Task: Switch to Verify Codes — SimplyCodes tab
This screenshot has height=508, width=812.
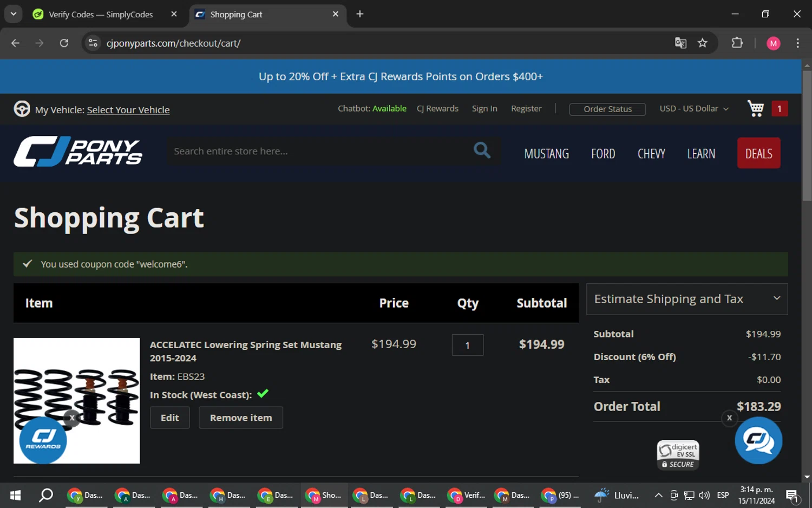Action: [101, 15]
